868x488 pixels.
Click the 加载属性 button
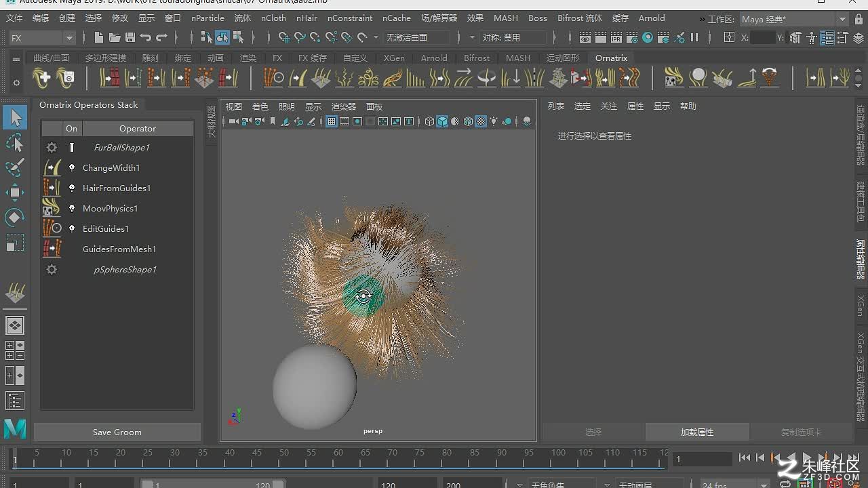697,432
